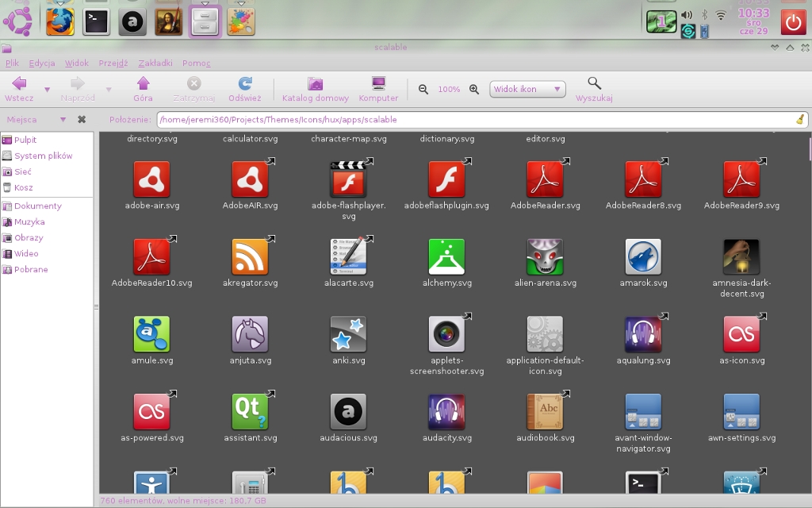This screenshot has height=508, width=812.
Task: Close the Miejsca side pane
Action: pos(82,119)
